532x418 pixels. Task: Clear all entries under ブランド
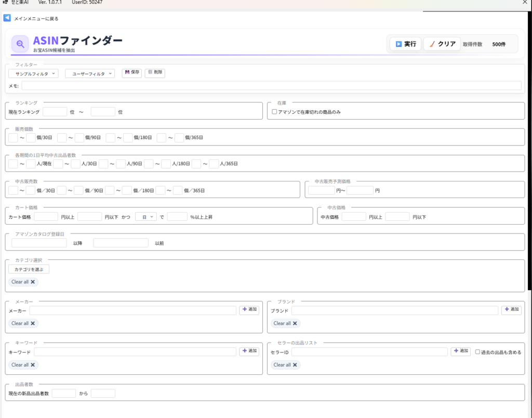click(x=285, y=323)
